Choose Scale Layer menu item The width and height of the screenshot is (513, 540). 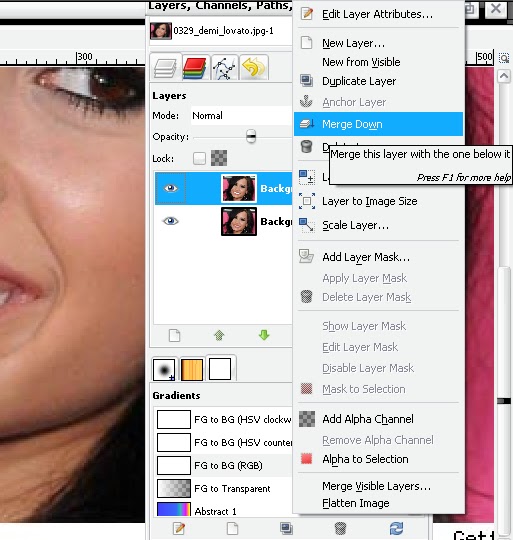(x=378, y=225)
